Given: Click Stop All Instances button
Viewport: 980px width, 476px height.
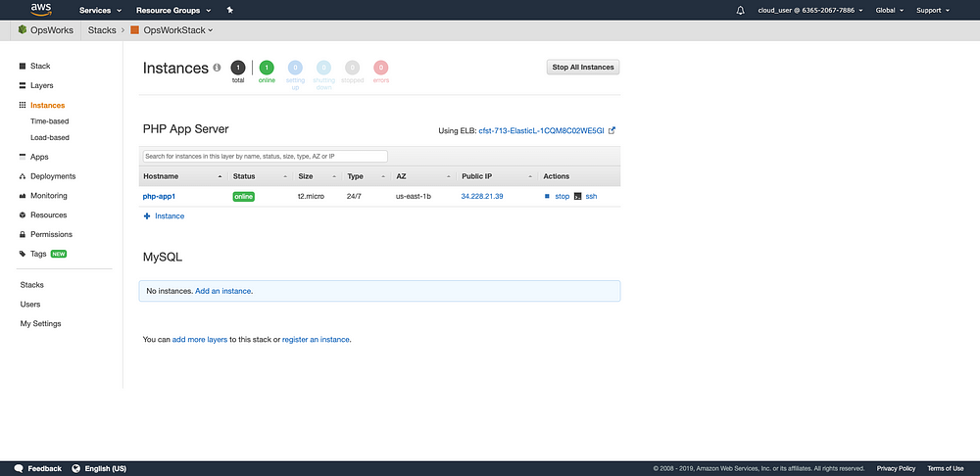Looking at the screenshot, I should click(583, 68).
